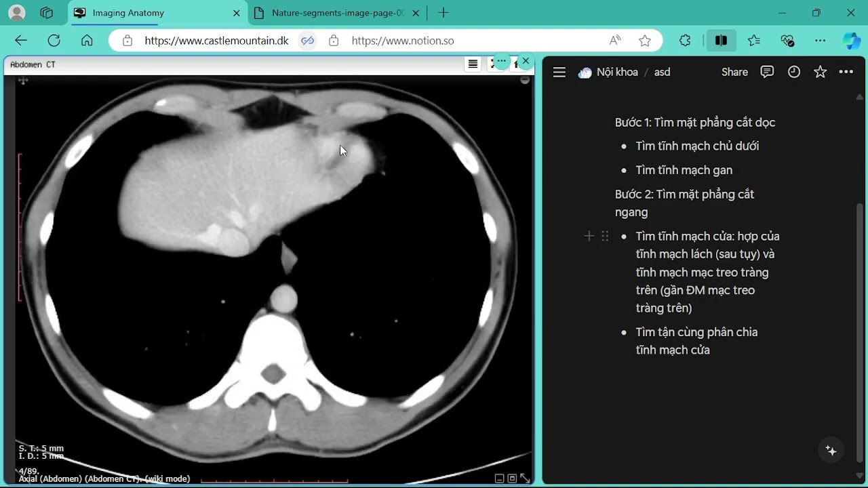This screenshot has width=868, height=488.
Task: Open Edge Settings and more menu
Action: (x=820, y=41)
